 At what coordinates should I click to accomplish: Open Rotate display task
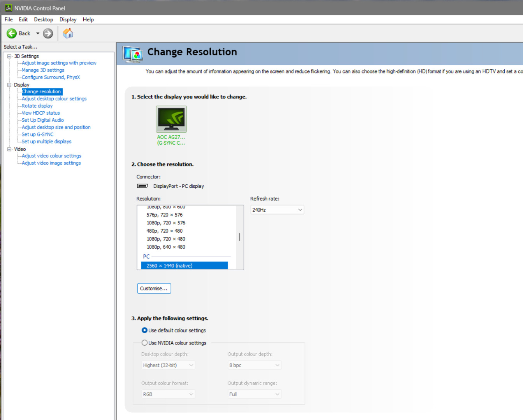pyautogui.click(x=37, y=106)
